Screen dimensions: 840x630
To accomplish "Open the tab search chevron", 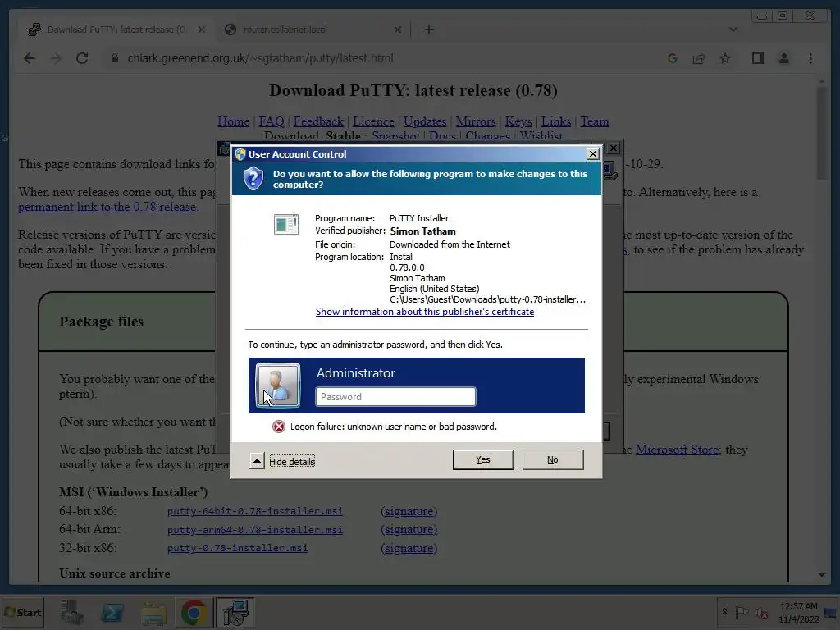I will pos(733,30).
